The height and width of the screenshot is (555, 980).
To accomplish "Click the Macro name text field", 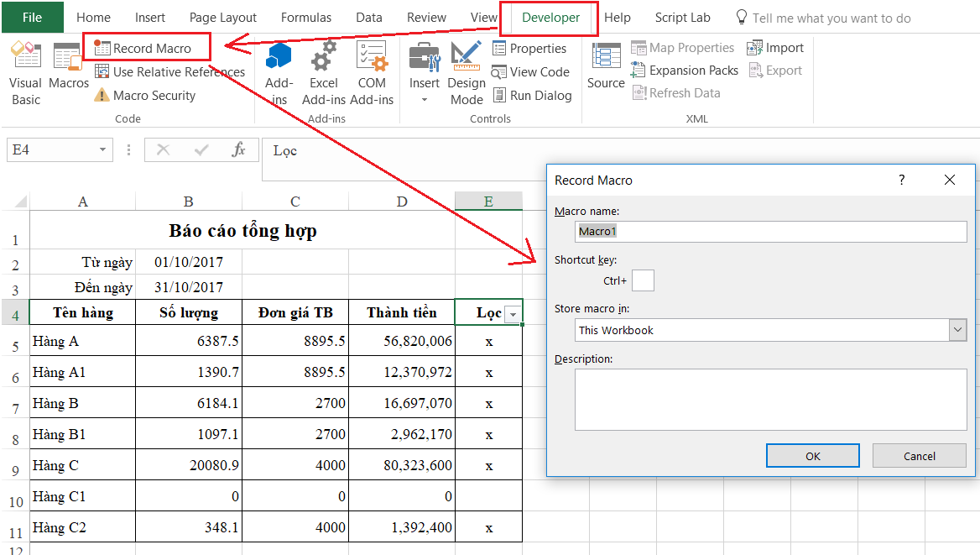I will pos(770,231).
